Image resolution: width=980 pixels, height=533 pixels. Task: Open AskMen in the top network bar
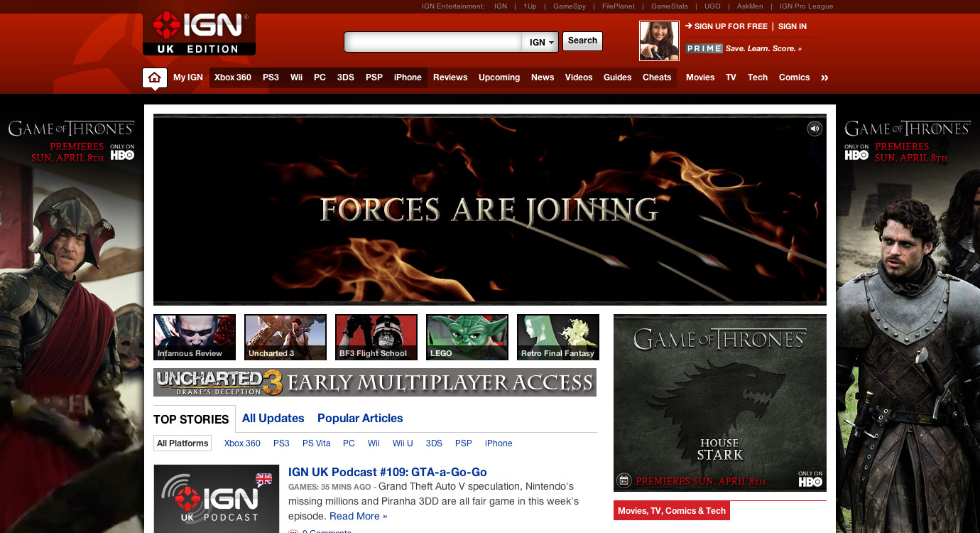[750, 6]
